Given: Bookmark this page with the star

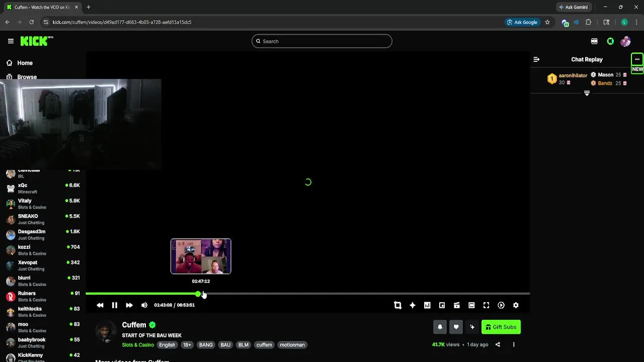Looking at the screenshot, I should [x=547, y=22].
